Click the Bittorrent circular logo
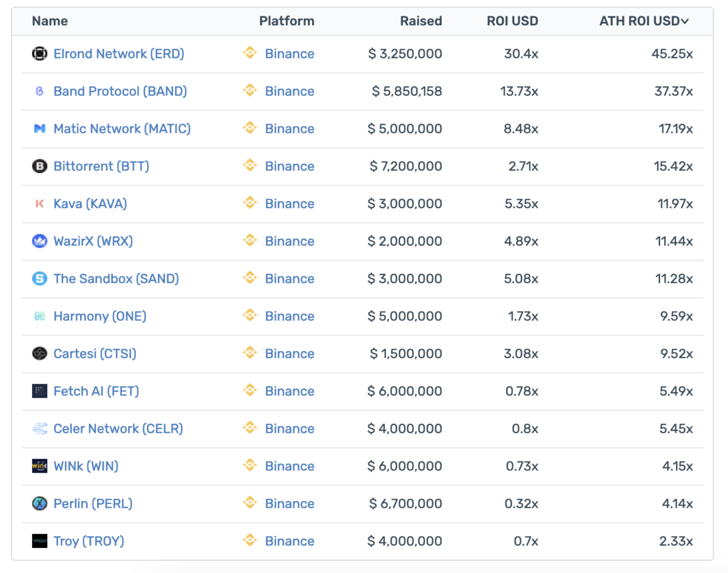Image resolution: width=728 pixels, height=573 pixels. coord(40,166)
